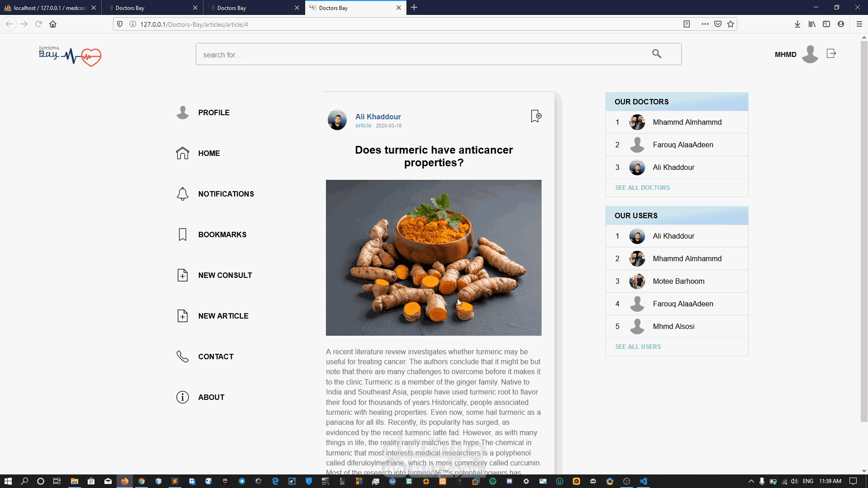Open Bookmarks in the sidebar
Screen dimensions: 868x488
click(222, 235)
